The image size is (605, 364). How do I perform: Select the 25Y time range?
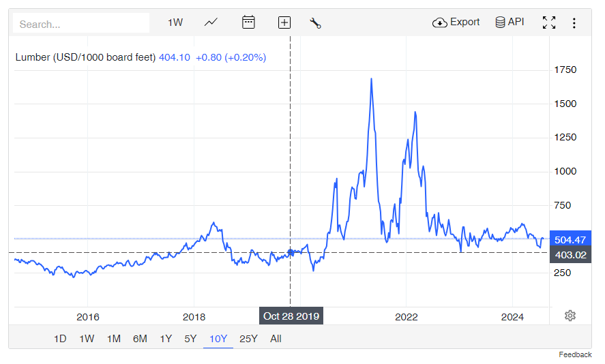(248, 339)
